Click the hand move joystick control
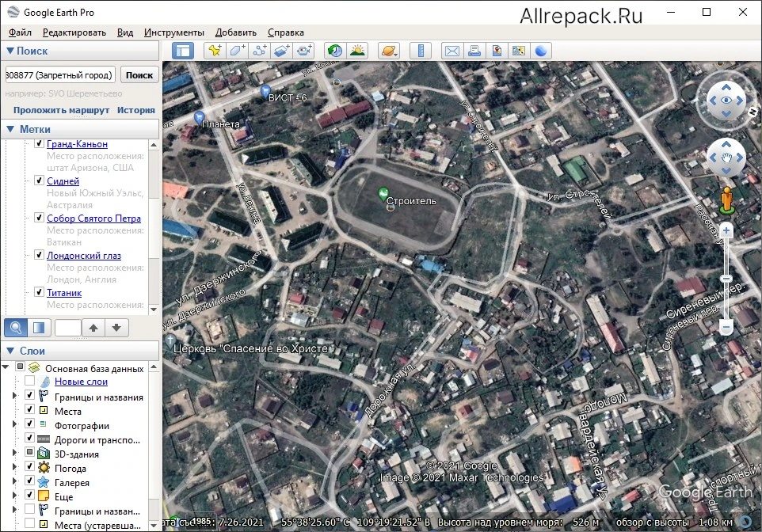762x532 pixels. point(726,158)
